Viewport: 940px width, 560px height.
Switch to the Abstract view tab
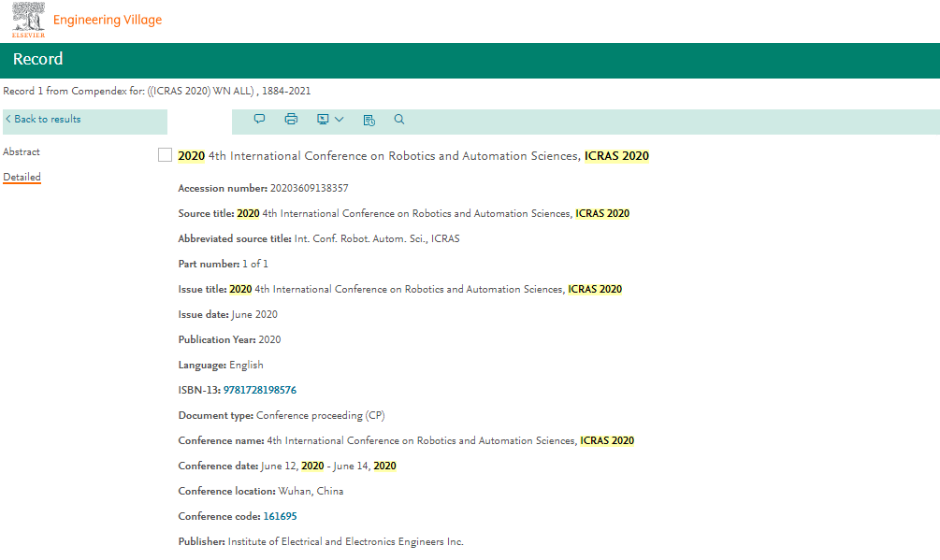pos(22,152)
